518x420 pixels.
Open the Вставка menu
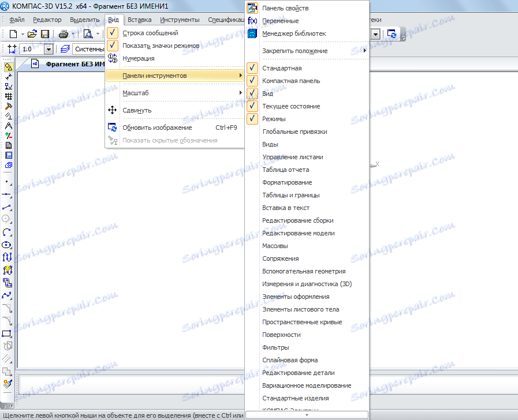(x=139, y=20)
